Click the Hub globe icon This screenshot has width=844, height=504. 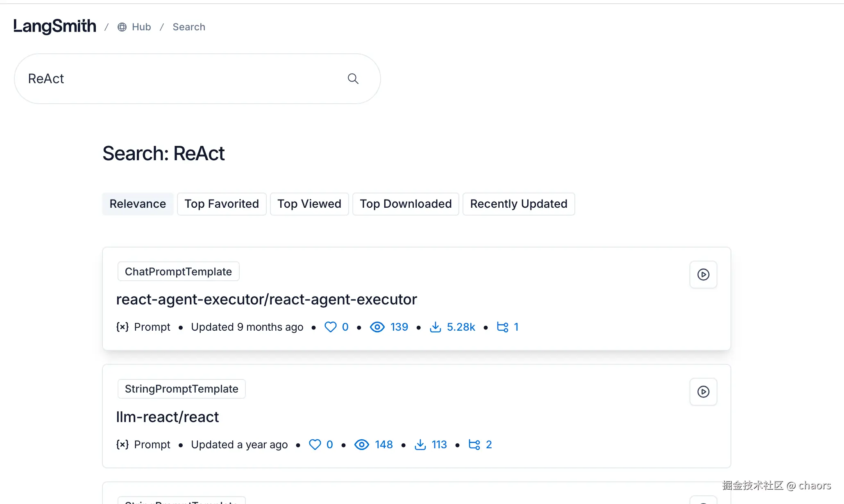122,27
